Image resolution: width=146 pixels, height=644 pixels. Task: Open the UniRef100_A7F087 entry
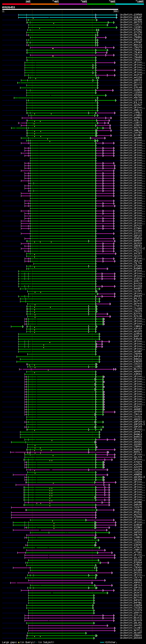click(x=131, y=329)
